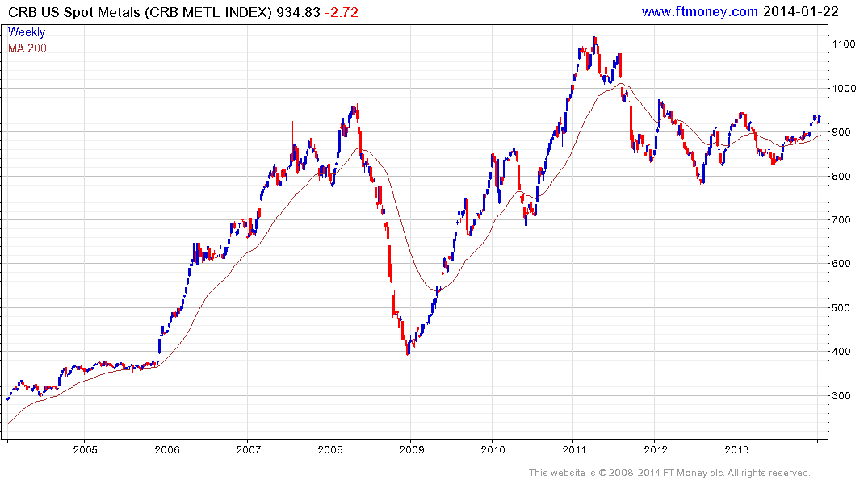The image size is (868, 484).
Task: Click the 1000 price axis label
Action: [844, 89]
